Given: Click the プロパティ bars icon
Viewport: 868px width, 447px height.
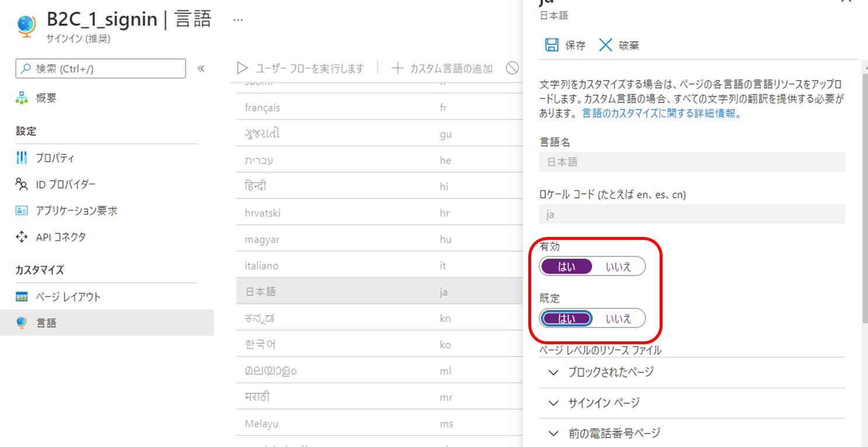Looking at the screenshot, I should 22,158.
